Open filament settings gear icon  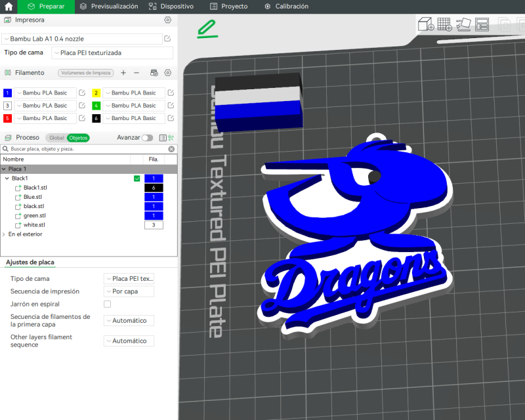[168, 73]
